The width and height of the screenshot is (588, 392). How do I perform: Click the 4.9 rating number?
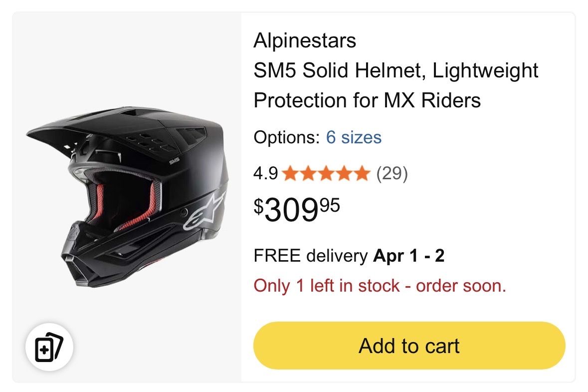pyautogui.click(x=265, y=174)
